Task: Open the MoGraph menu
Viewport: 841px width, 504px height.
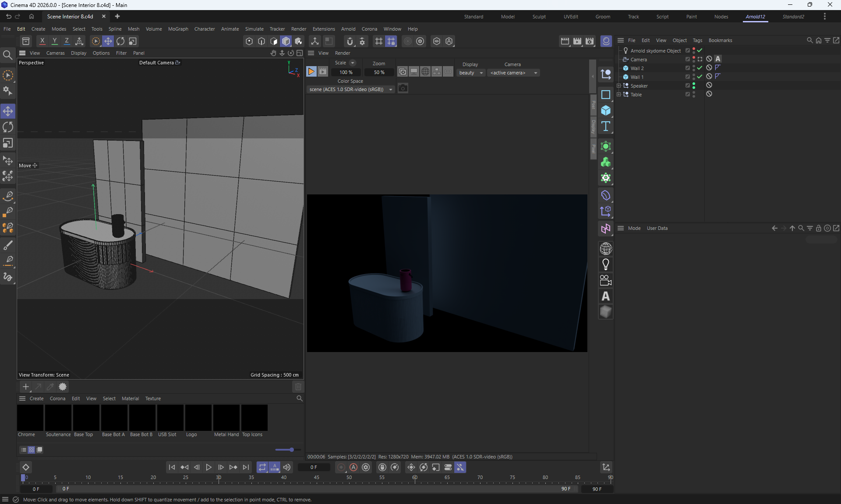Action: point(178,29)
